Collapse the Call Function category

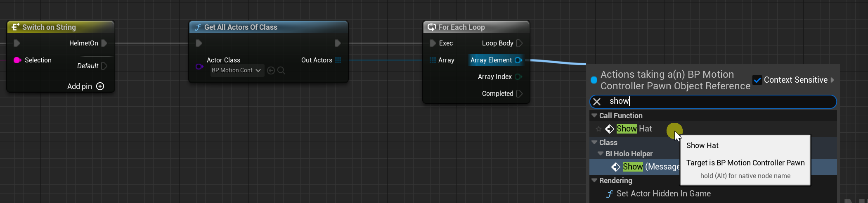594,116
